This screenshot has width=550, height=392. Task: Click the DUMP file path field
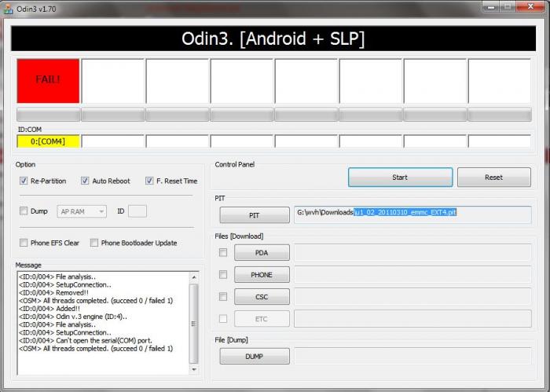click(x=412, y=356)
